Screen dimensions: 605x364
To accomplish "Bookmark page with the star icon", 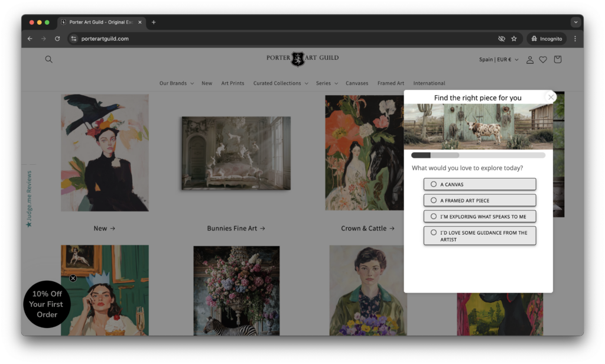I will [514, 39].
